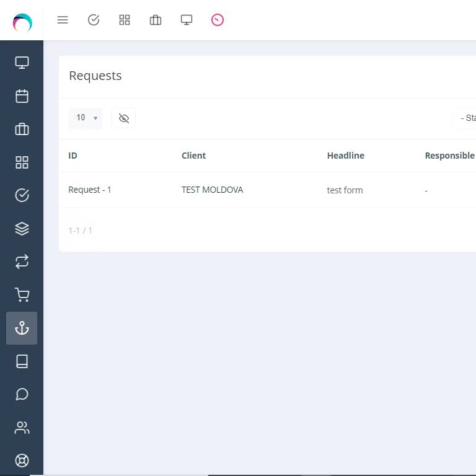
Task: Open the chat bubble sidebar icon
Action: click(22, 394)
